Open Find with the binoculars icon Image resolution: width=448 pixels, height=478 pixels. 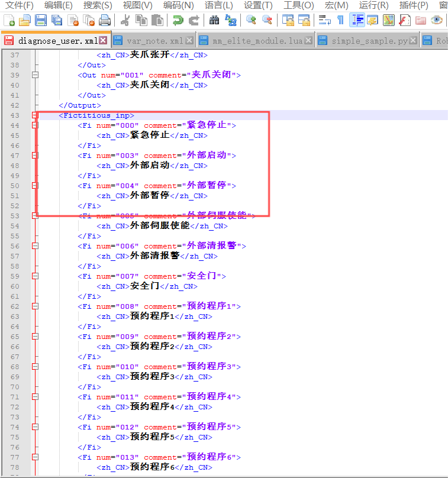tap(214, 20)
